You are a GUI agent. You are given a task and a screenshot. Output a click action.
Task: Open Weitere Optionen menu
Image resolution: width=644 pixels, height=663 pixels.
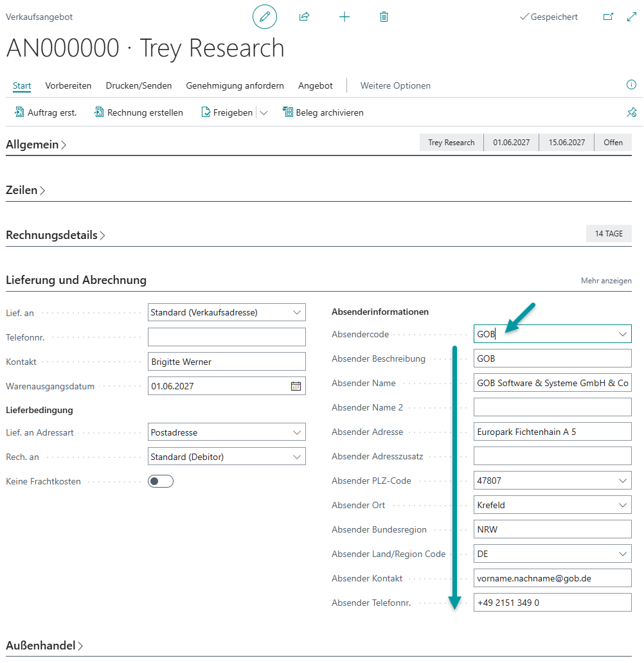tap(395, 85)
